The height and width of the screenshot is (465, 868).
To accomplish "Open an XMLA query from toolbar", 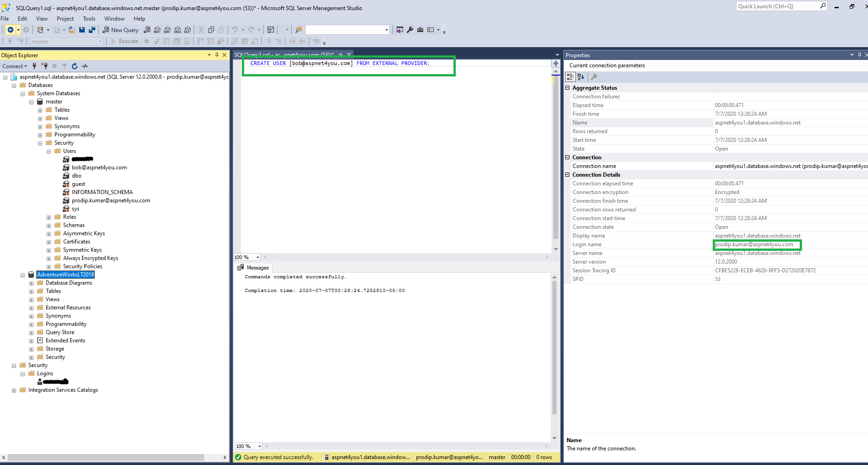I will [177, 30].
